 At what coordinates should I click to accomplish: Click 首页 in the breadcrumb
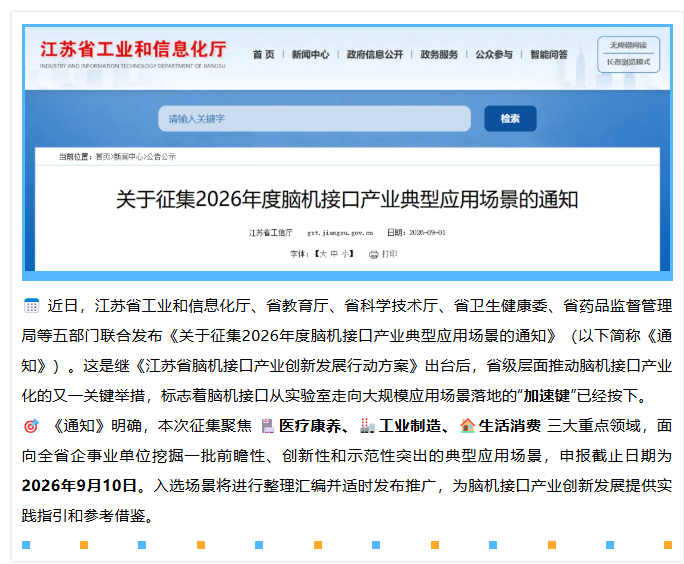pos(103,157)
